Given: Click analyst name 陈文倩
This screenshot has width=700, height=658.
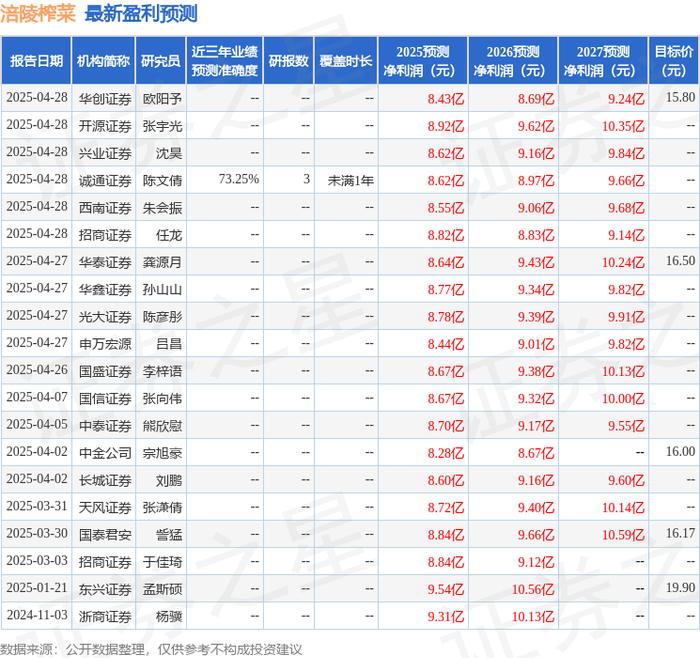Looking at the screenshot, I should 162,180.
